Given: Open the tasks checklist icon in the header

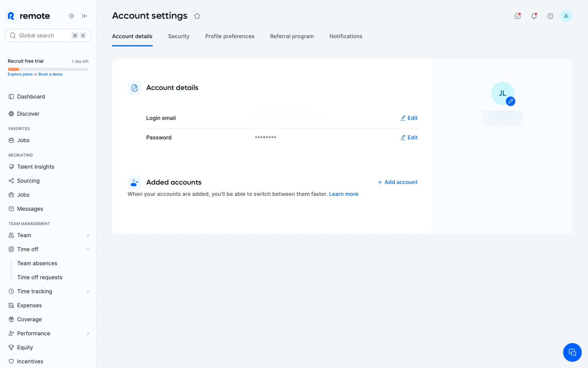Looking at the screenshot, I should 518,16.
